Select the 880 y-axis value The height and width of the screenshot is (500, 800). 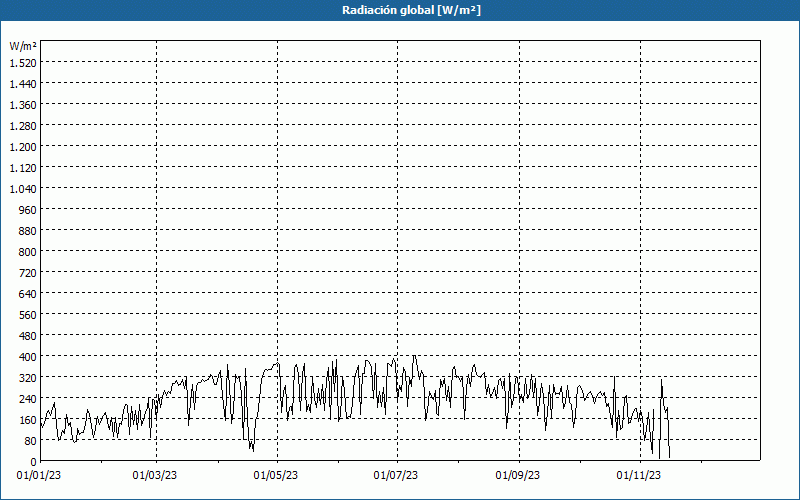tap(28, 231)
